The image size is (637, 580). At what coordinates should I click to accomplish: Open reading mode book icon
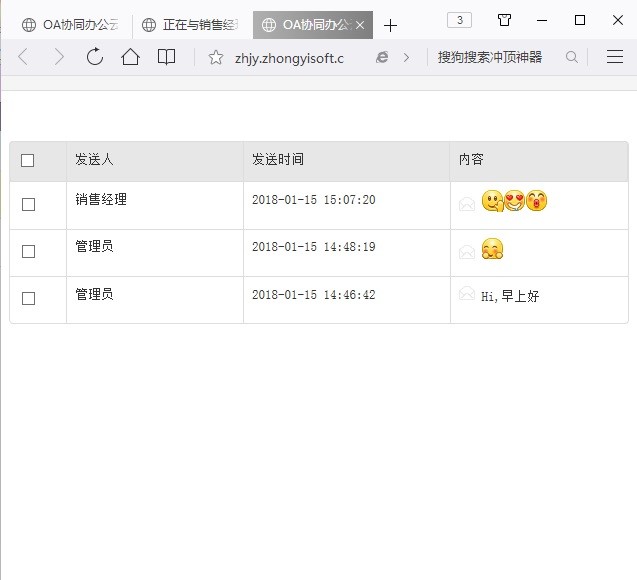pos(166,57)
